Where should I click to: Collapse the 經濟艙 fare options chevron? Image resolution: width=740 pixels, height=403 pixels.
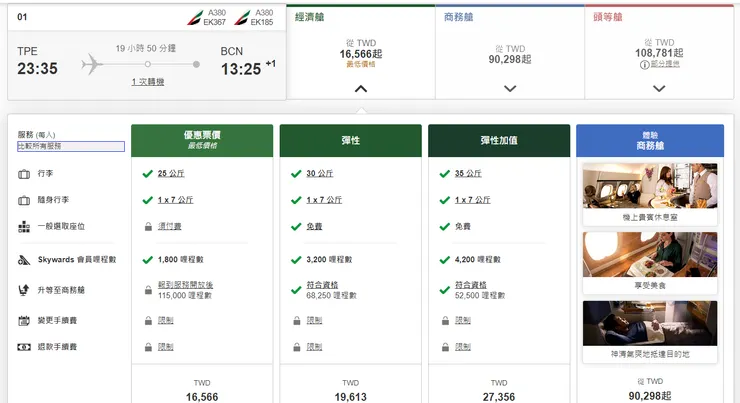[x=361, y=88]
